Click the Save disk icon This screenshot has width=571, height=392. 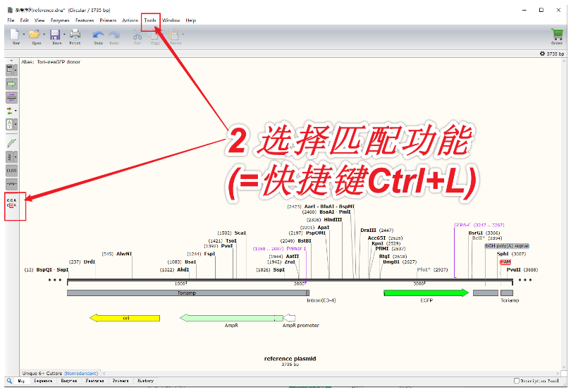[55, 34]
